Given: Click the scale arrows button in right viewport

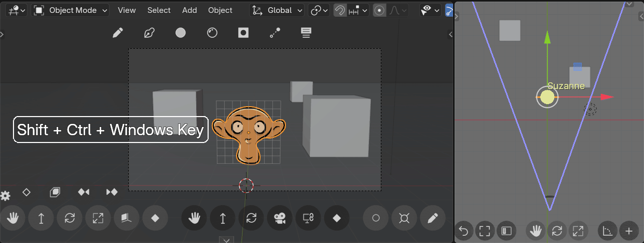Looking at the screenshot, I should pyautogui.click(x=577, y=231).
